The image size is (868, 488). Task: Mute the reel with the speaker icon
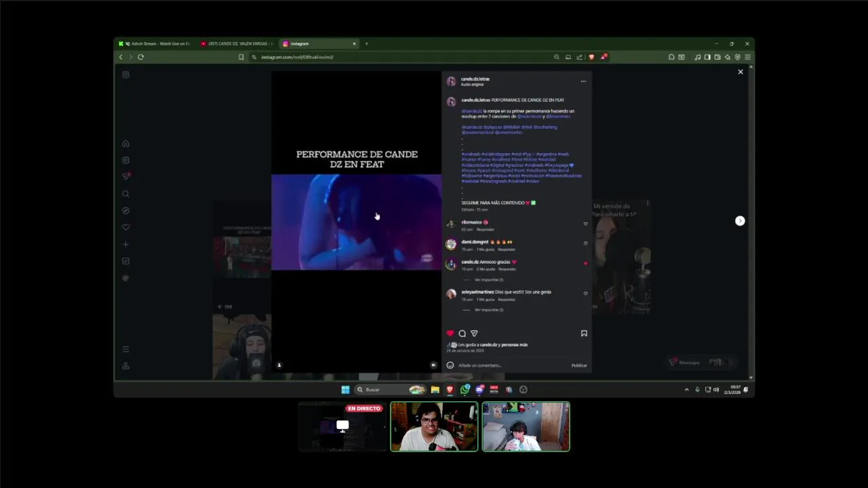[434, 365]
